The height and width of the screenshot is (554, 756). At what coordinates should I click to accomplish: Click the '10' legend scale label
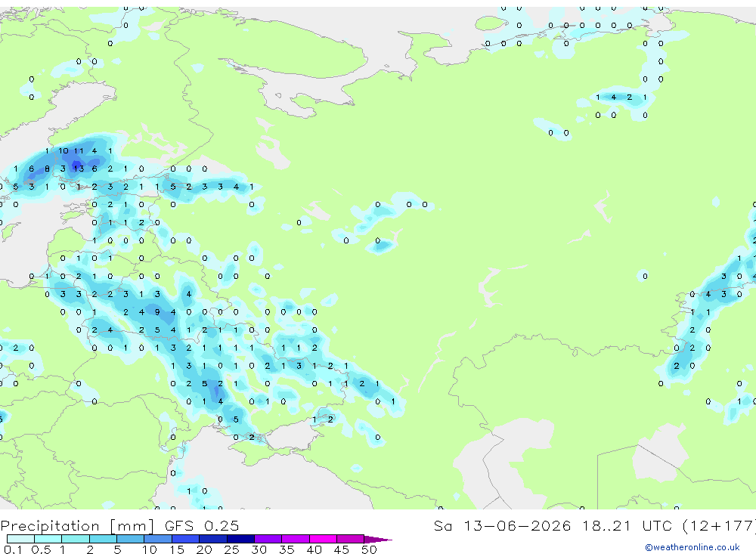(x=150, y=549)
